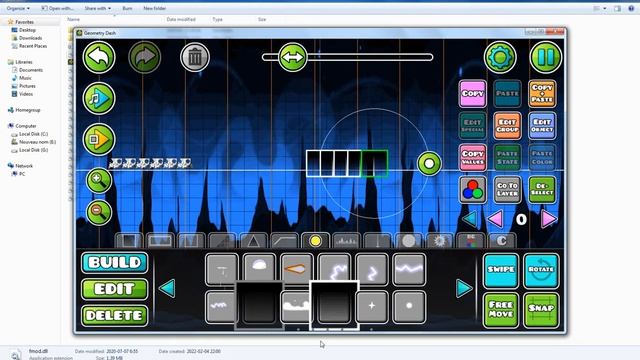Image resolution: width=640 pixels, height=360 pixels.
Task: Pick the white dot object
Action: [x=409, y=306]
